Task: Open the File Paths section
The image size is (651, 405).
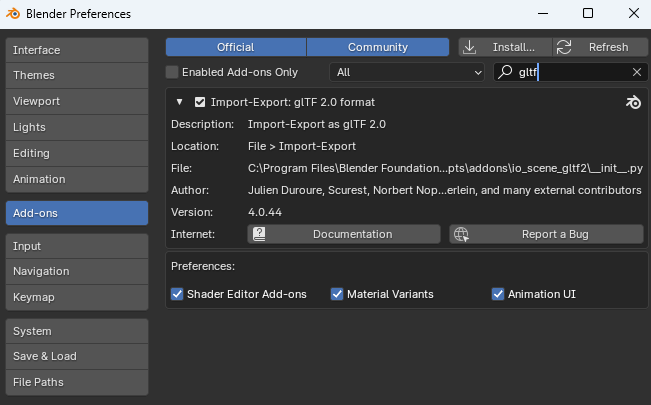Action: [77, 382]
